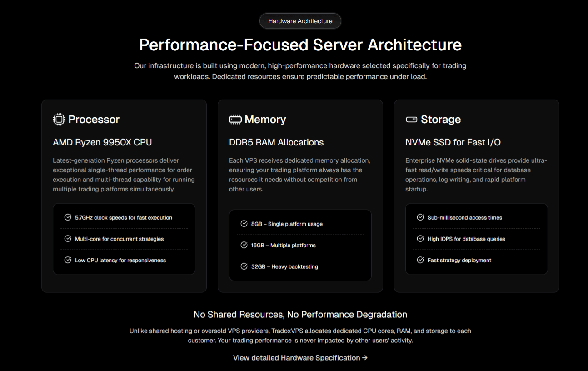This screenshot has width=588, height=371.
Task: Click the checkmark beside 8GB Single platform usage
Action: pos(243,224)
